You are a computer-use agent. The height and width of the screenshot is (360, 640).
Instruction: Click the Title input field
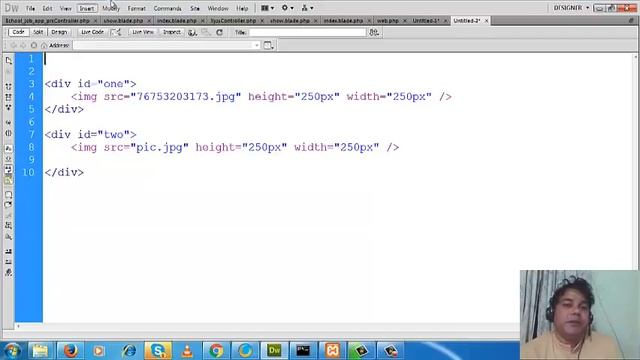click(x=307, y=32)
